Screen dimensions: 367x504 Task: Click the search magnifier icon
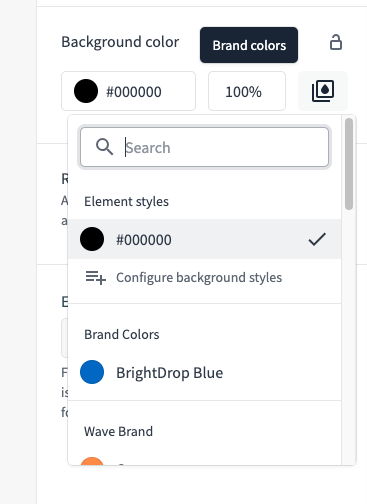pyautogui.click(x=104, y=147)
